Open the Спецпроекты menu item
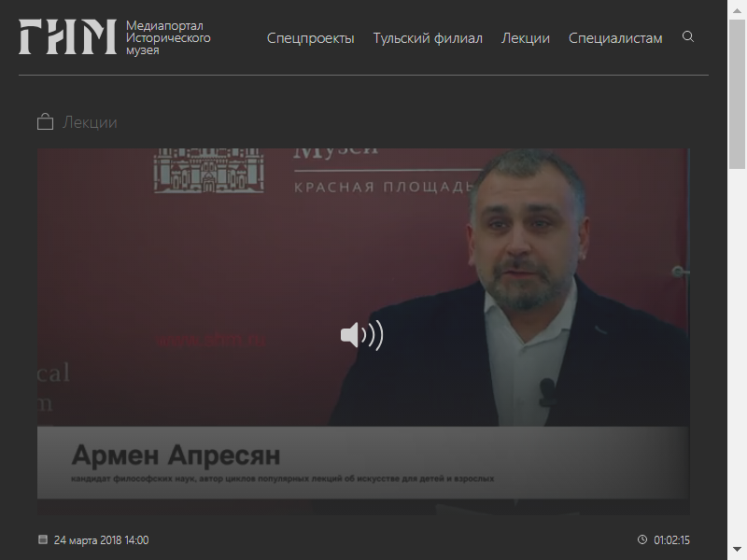 coord(310,38)
